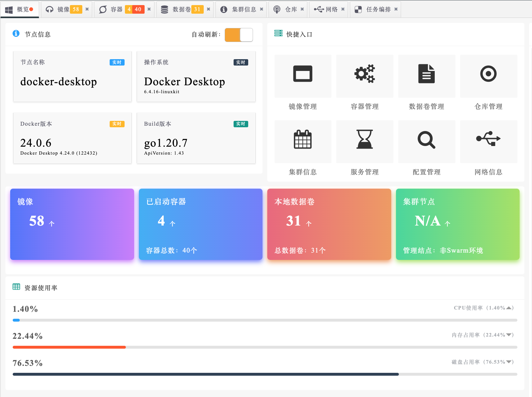Switch to the 概览 tab
The width and height of the screenshot is (532, 397).
20,10
